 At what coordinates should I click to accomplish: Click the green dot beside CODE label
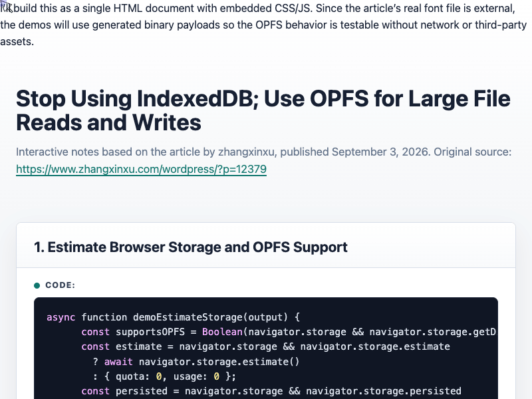click(37, 285)
